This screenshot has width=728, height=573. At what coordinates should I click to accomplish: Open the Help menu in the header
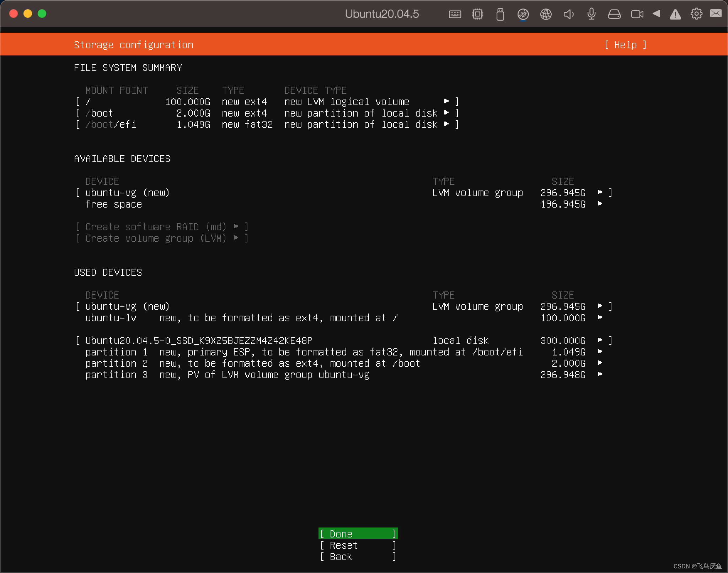tap(625, 45)
